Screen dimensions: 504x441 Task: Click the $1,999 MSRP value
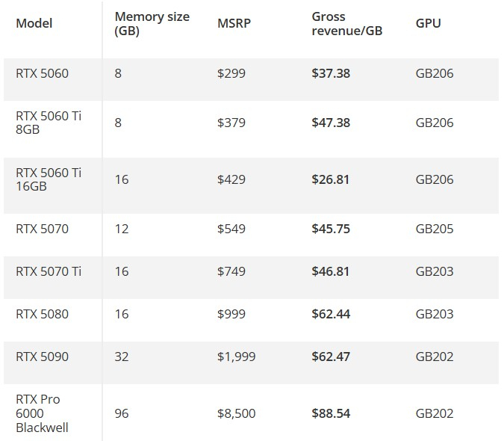pos(236,357)
